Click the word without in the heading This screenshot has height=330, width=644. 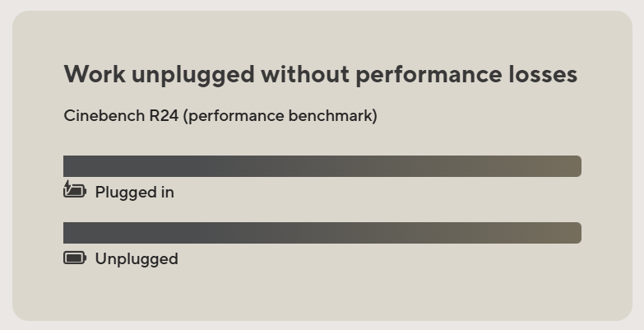(305, 74)
